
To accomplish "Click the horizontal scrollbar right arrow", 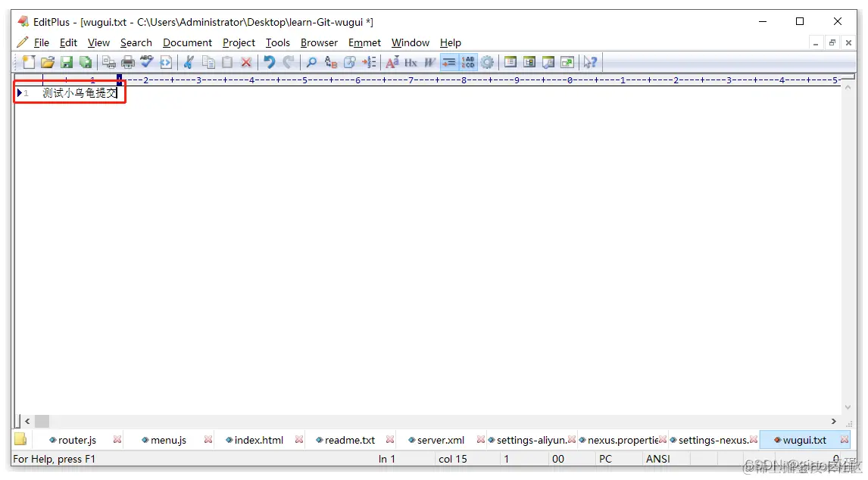I will (834, 421).
